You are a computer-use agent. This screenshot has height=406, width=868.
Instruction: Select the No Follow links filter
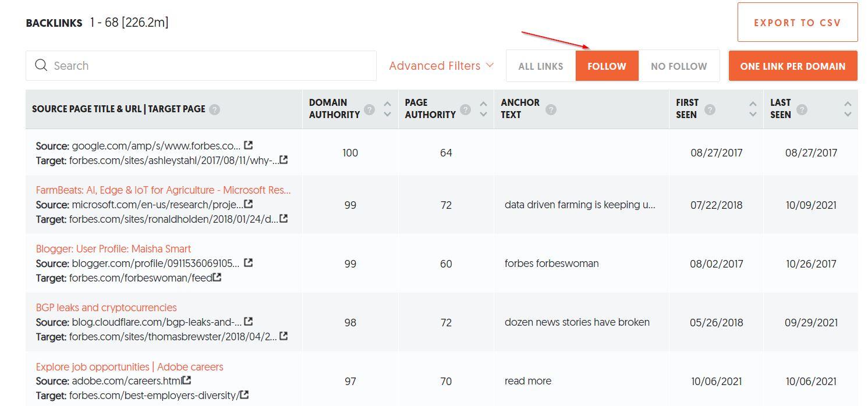click(x=679, y=66)
